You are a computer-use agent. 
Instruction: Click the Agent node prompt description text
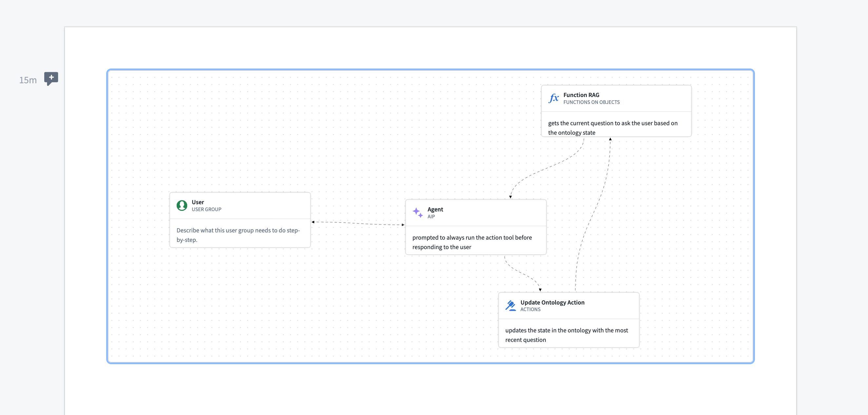coord(472,242)
